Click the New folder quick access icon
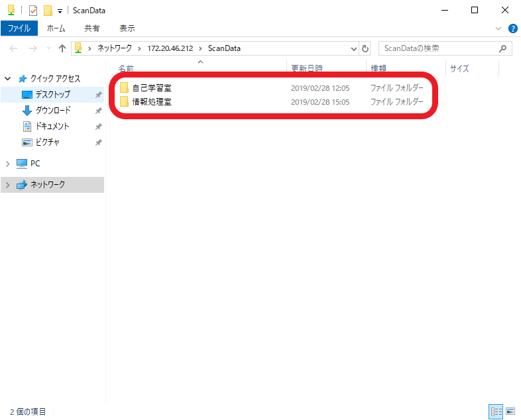 point(48,11)
